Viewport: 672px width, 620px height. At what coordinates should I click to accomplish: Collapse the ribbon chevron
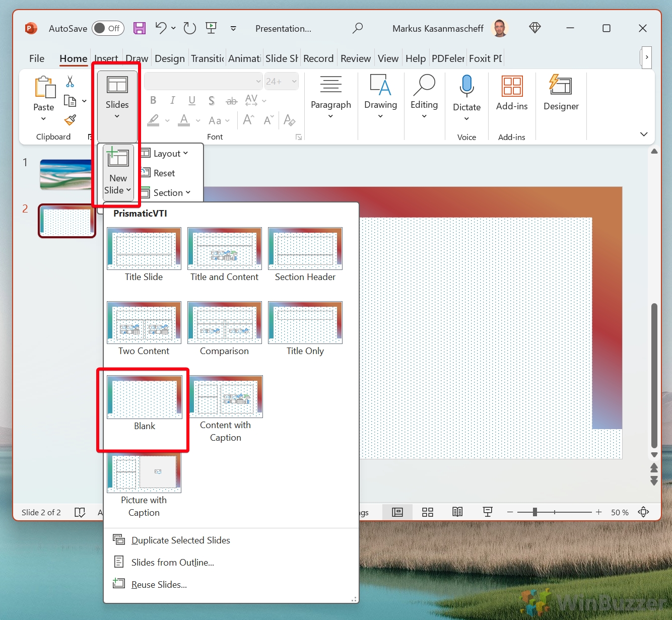click(x=643, y=134)
